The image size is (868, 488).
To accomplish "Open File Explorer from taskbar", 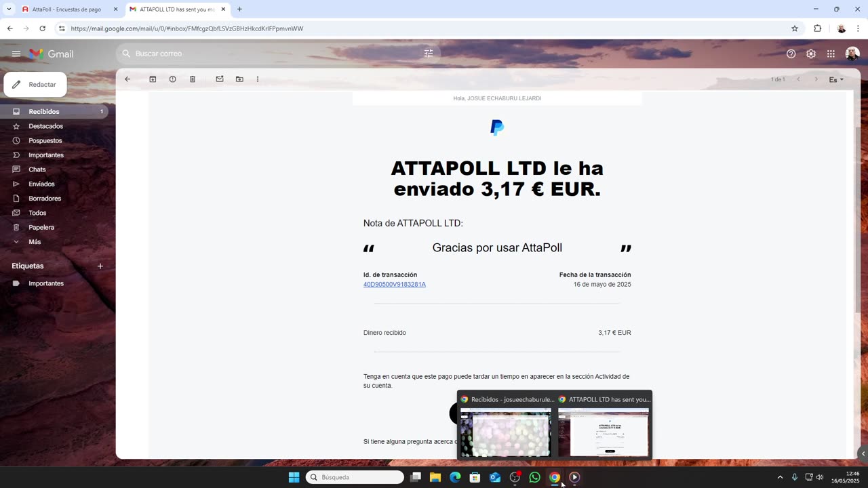I will pyautogui.click(x=435, y=477).
